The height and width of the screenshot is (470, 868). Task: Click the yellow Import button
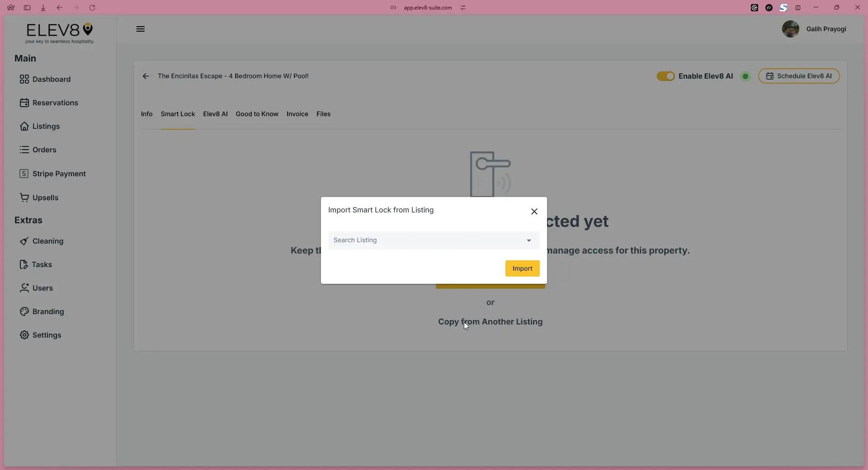pyautogui.click(x=522, y=268)
